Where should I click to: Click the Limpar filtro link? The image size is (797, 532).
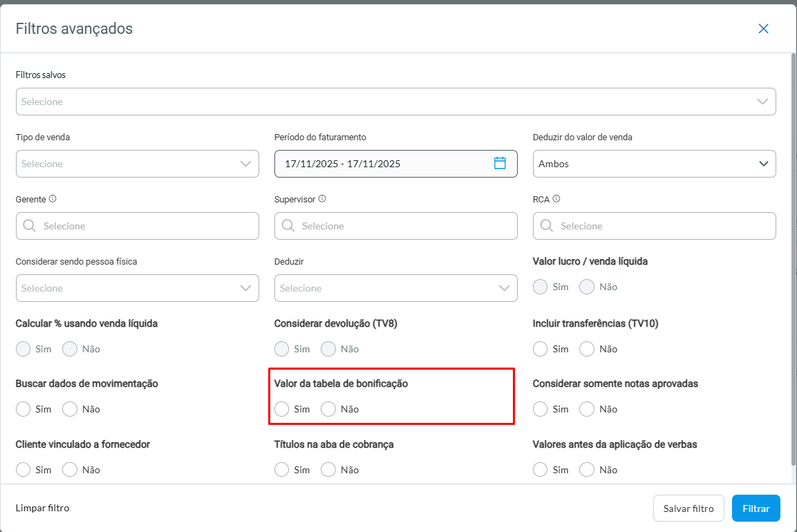[43, 509]
